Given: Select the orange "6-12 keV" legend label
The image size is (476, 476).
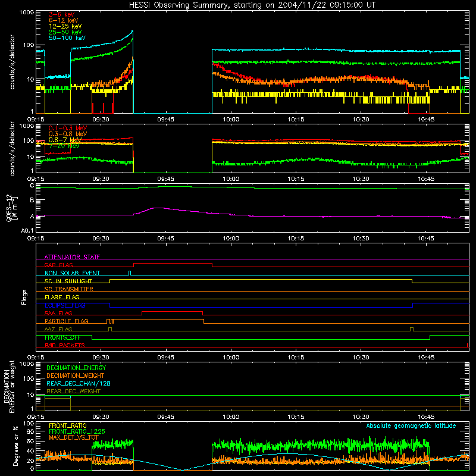Looking at the screenshot, I should (x=64, y=20).
